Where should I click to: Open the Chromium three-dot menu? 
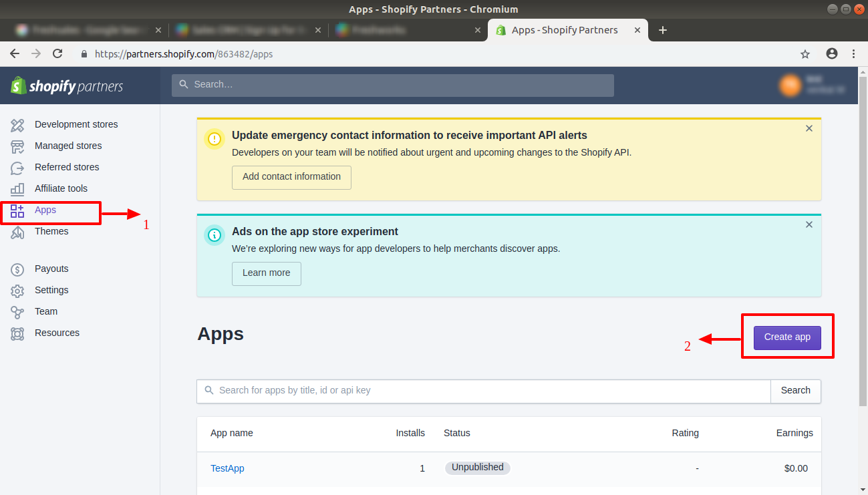pyautogui.click(x=853, y=54)
